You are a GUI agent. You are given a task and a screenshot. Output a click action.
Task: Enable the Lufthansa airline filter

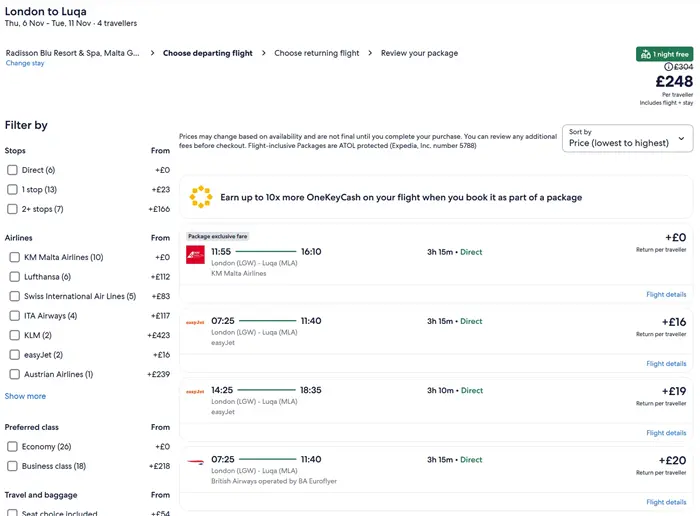click(x=13, y=277)
